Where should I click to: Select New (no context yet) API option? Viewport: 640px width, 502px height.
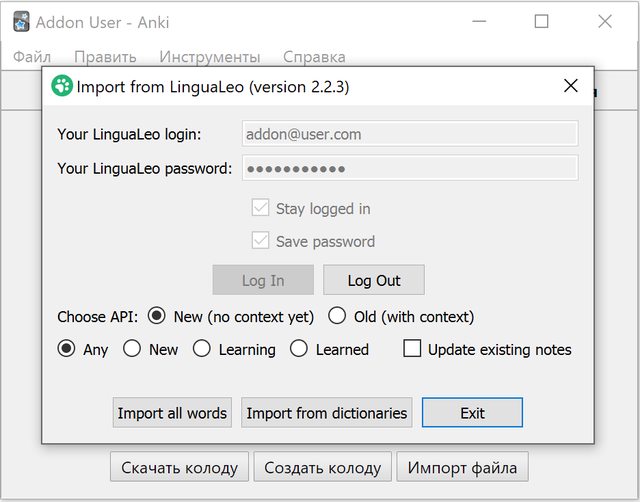[157, 316]
